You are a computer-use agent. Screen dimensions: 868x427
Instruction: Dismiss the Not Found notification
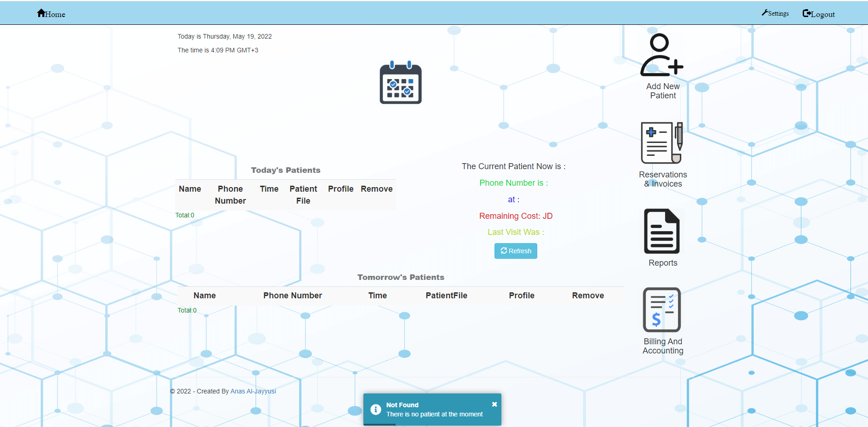pos(494,404)
